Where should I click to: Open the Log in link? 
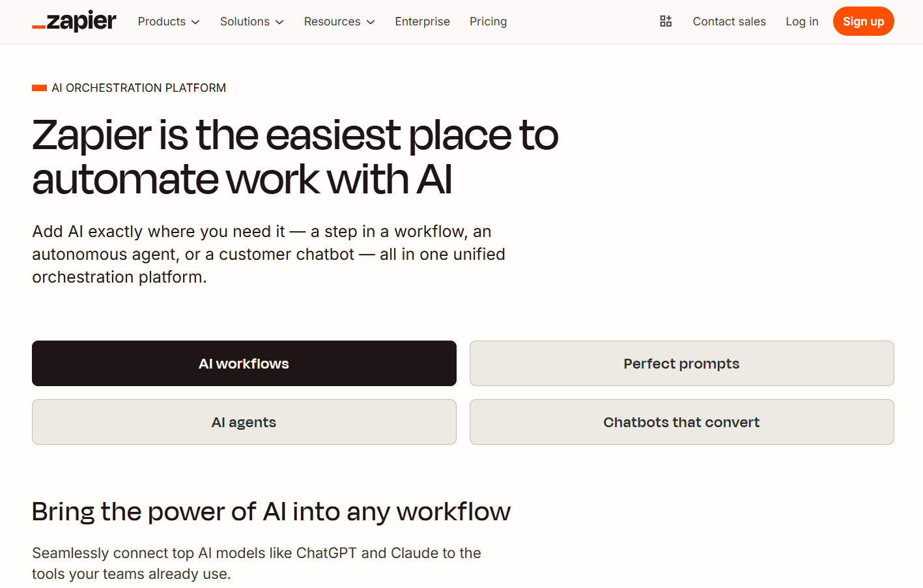[802, 21]
